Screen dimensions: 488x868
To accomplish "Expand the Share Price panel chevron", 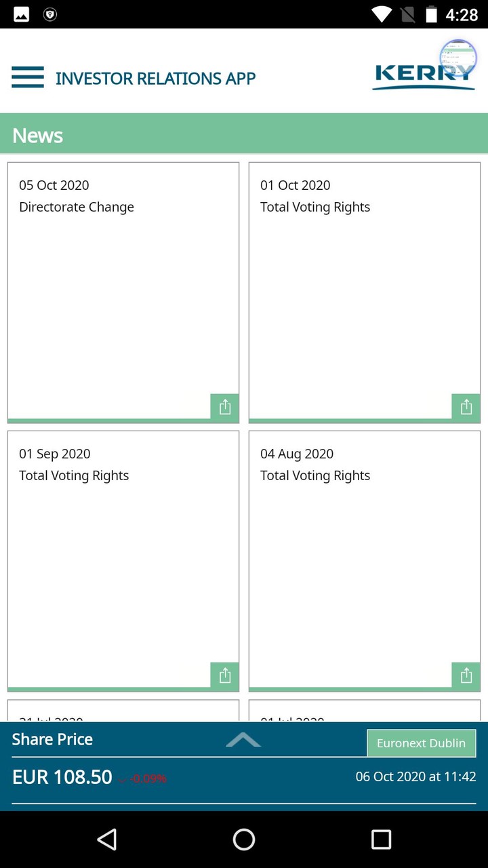I will [x=243, y=741].
